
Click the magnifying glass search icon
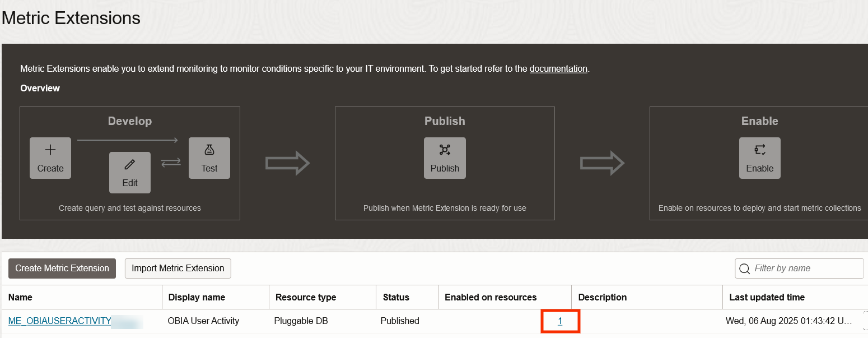tap(745, 268)
